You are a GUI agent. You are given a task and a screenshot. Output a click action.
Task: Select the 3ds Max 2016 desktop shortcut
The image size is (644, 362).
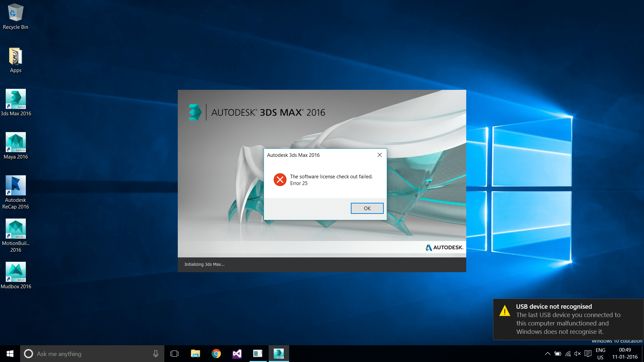point(16,103)
